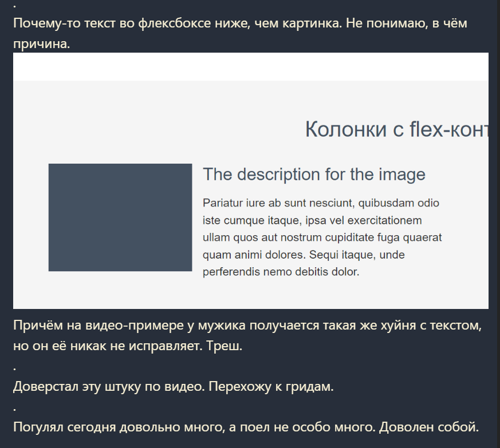Click the line 'Причём на видео-примере у мужика'
This screenshot has height=448, width=500.
(x=247, y=326)
